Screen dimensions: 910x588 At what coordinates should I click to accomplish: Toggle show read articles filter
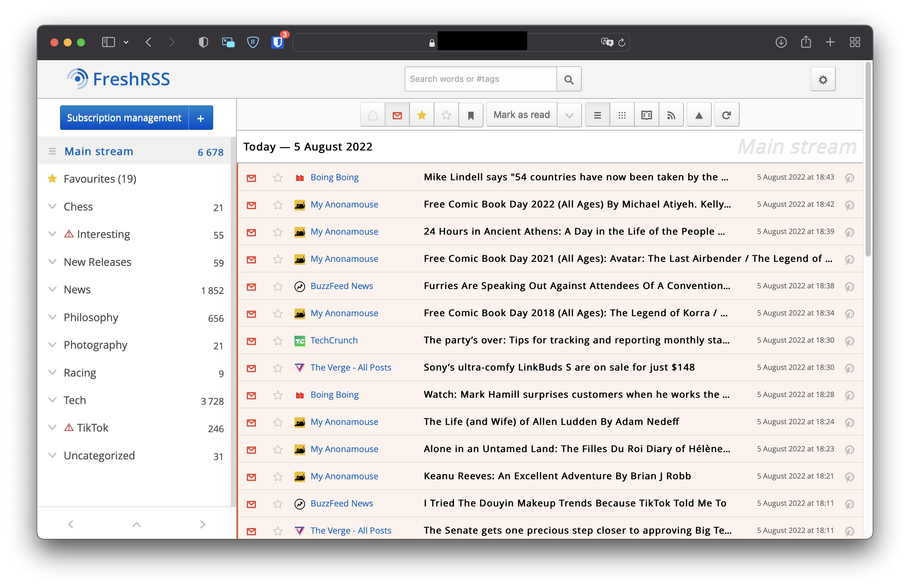click(372, 115)
